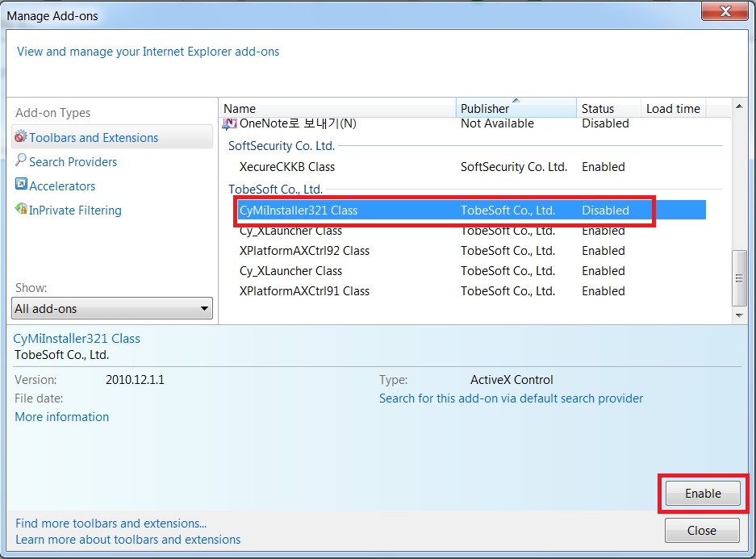
Task: Click the list scrollbar down arrow
Action: (738, 315)
